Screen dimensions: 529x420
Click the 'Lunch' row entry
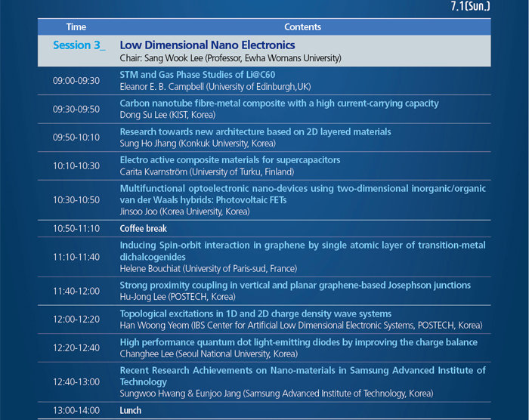(x=131, y=410)
